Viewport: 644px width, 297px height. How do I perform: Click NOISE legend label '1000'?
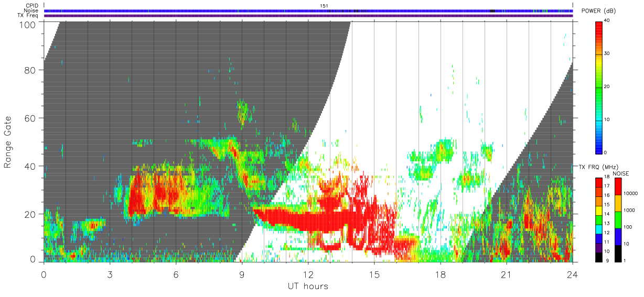point(629,210)
